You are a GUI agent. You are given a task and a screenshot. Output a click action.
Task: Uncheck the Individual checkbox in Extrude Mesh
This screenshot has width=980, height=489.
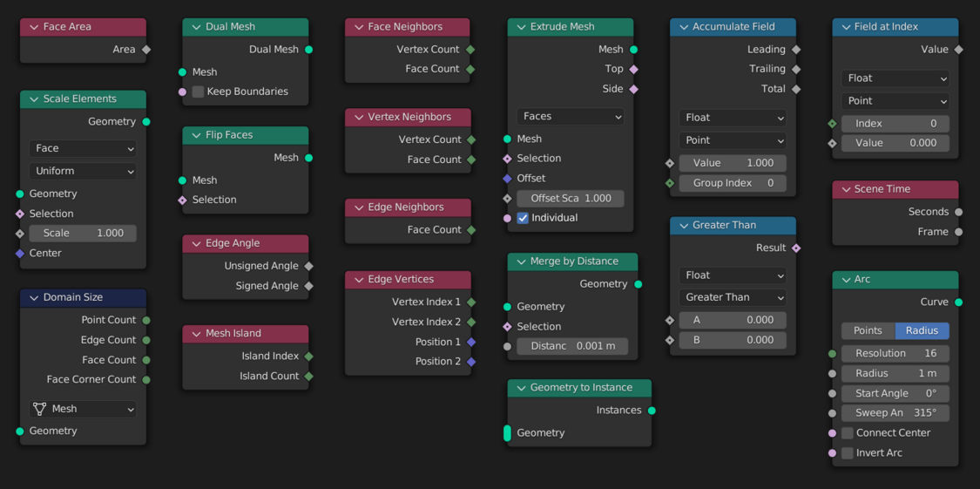pos(523,218)
